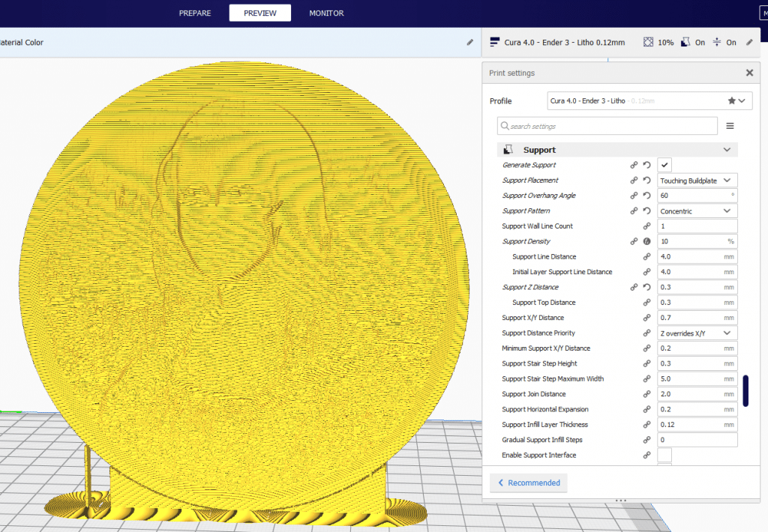
Task: Uncheck the Generate Support checkbox
Action: pyautogui.click(x=664, y=164)
